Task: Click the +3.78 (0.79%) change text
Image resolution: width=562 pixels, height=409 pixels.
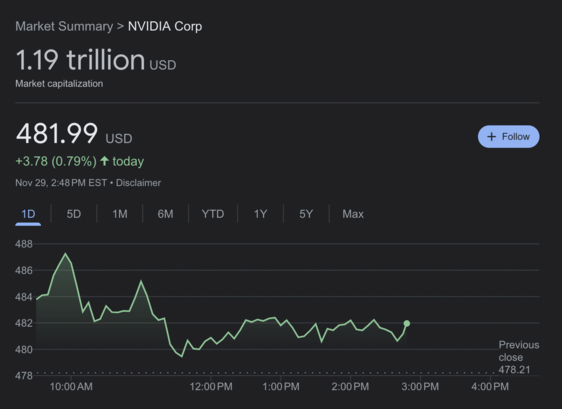Action: pos(56,161)
